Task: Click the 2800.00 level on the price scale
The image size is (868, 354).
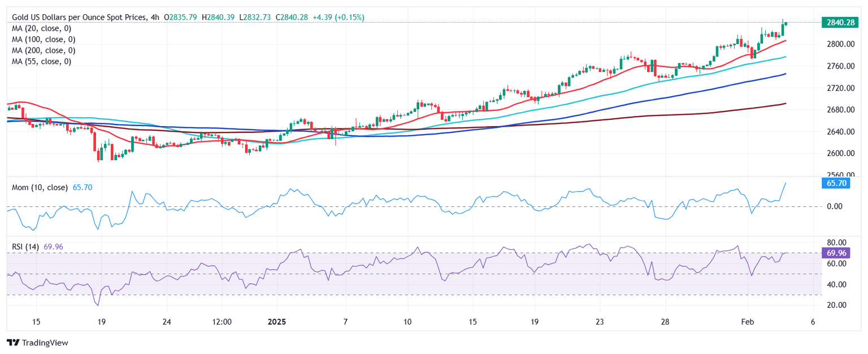Action: coord(840,44)
